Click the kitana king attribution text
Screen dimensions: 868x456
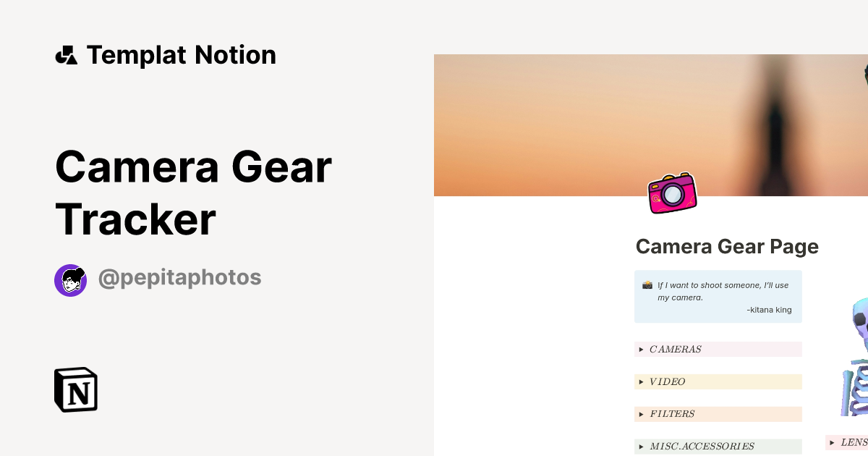coord(769,309)
